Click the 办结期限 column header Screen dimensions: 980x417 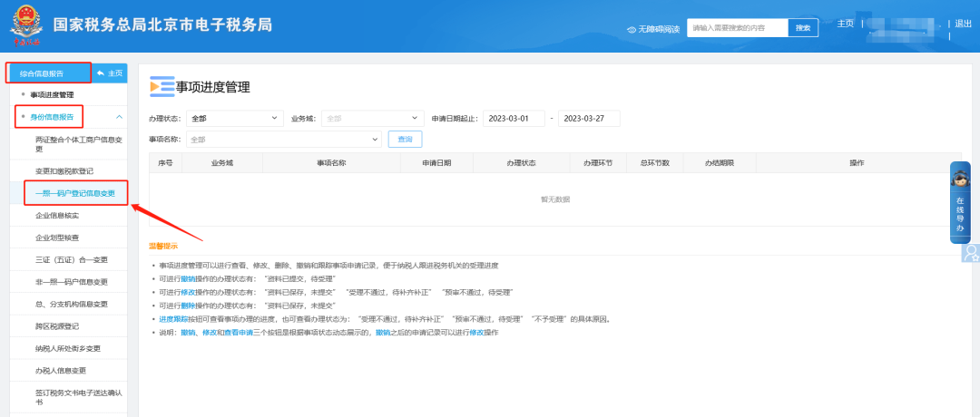click(720, 163)
